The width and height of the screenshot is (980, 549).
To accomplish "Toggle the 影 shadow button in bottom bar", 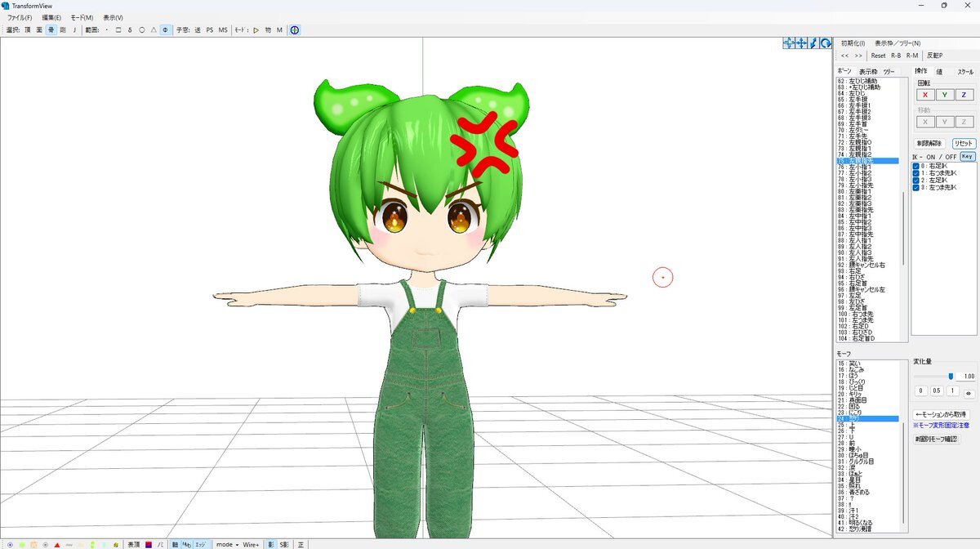I will point(271,544).
